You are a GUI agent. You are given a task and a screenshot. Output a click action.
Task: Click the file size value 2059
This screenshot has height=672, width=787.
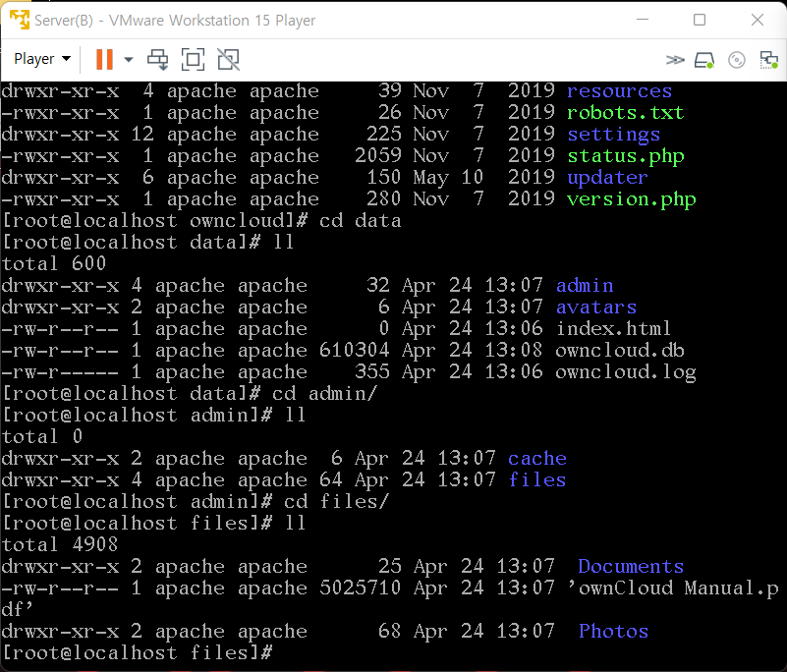point(377,156)
